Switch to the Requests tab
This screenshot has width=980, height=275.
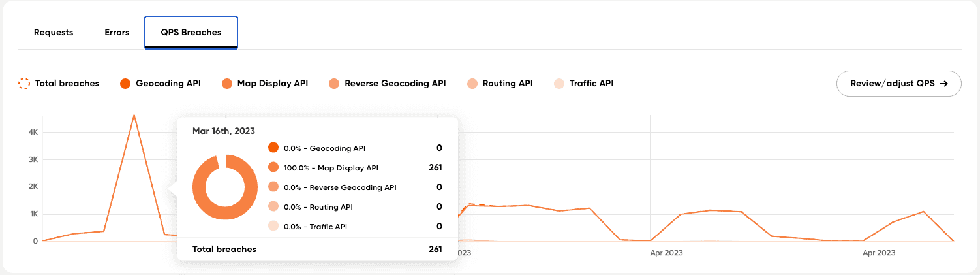[x=54, y=32]
